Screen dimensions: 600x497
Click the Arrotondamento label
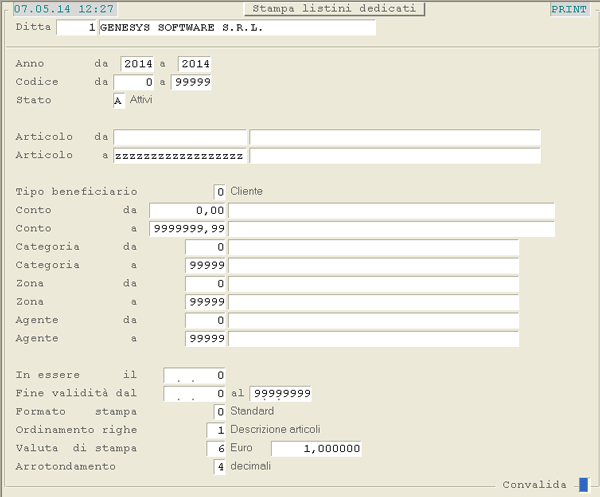click(x=65, y=466)
